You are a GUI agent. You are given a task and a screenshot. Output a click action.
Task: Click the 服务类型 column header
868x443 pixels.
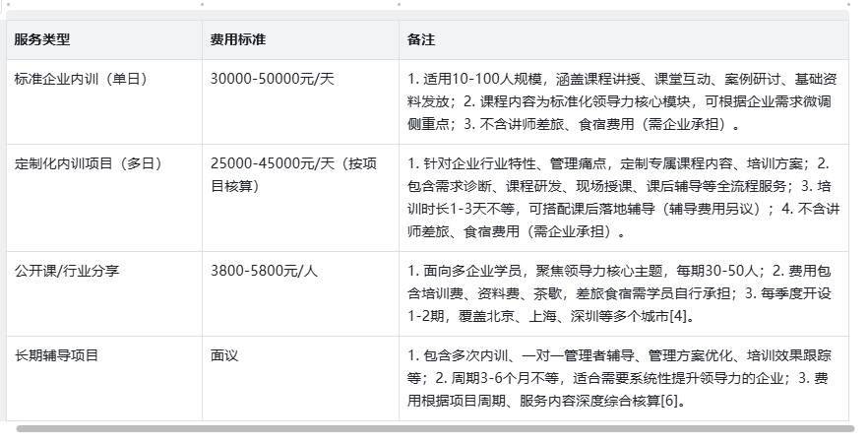pos(42,40)
